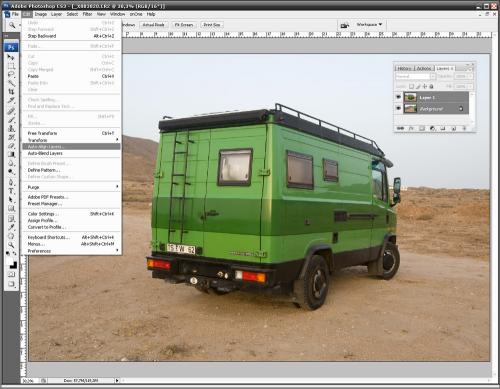Viewport: 500px width, 389px height.
Task: Select the Magic Wand tool
Action: 11,83
